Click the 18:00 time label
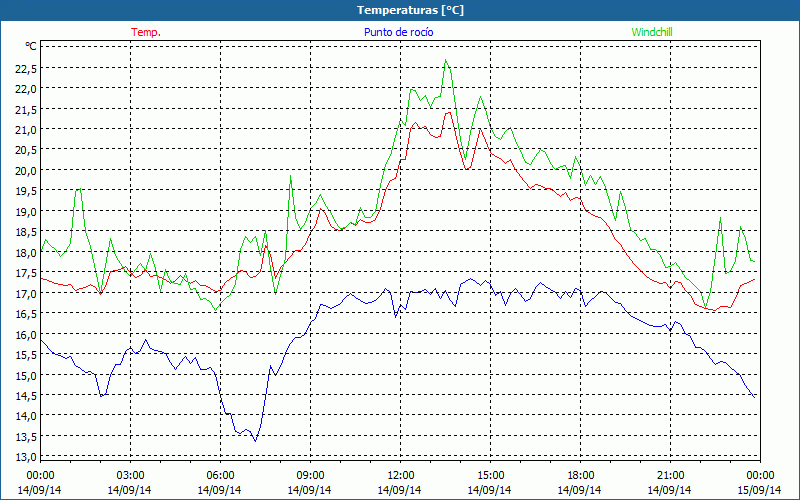This screenshot has width=800, height=500. pos(581,475)
